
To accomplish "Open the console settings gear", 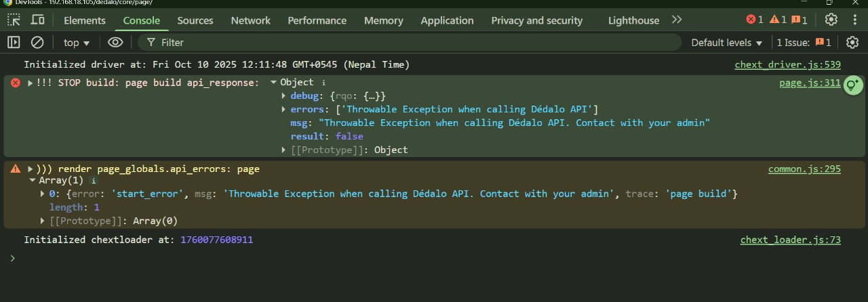I will (852, 43).
